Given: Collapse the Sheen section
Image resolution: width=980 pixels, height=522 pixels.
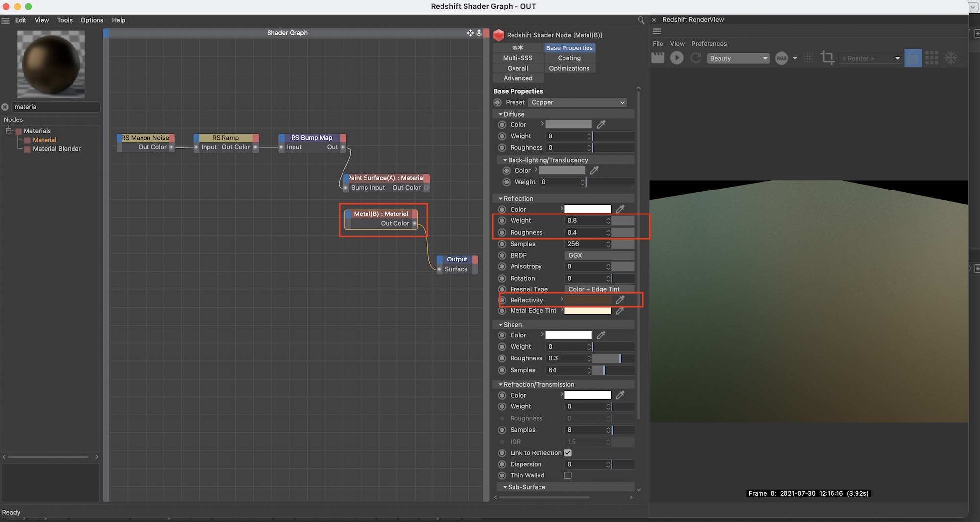Looking at the screenshot, I should point(501,325).
